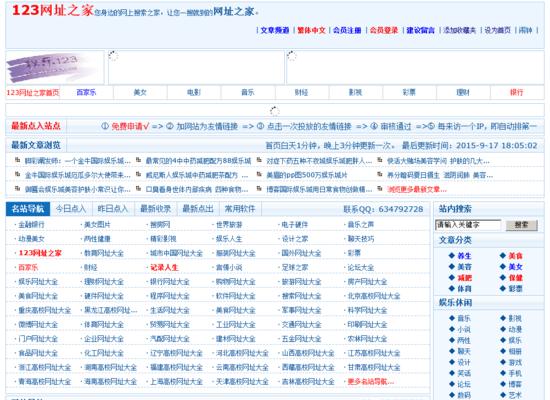The width and height of the screenshot is (550, 400).
Task: Switch to the 常用软件 tab
Action: pos(240,209)
